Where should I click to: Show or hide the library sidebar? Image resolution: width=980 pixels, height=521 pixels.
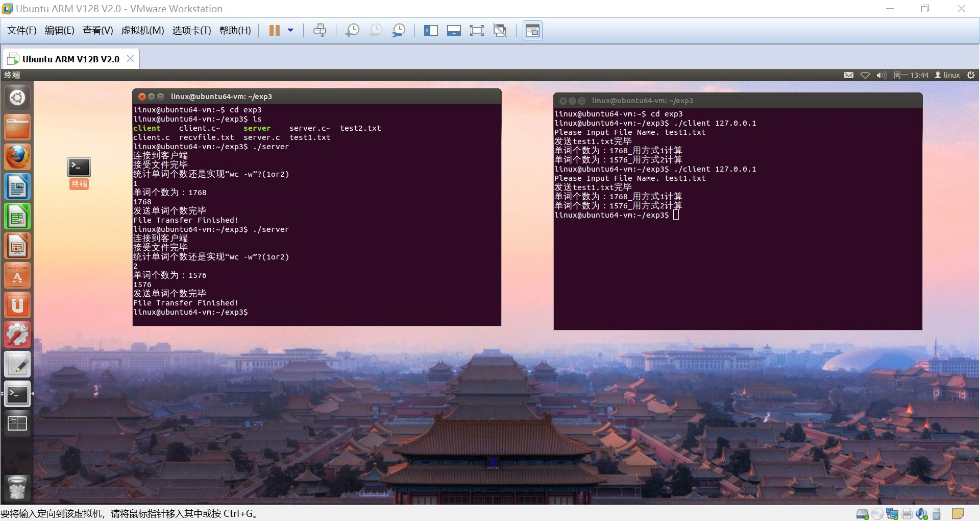(431, 31)
